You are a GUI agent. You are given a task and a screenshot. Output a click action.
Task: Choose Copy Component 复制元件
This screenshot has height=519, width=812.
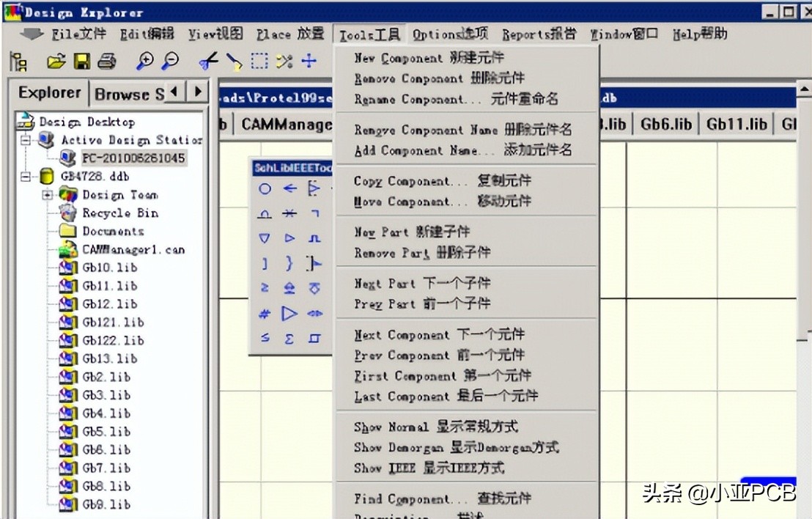pyautogui.click(x=442, y=181)
